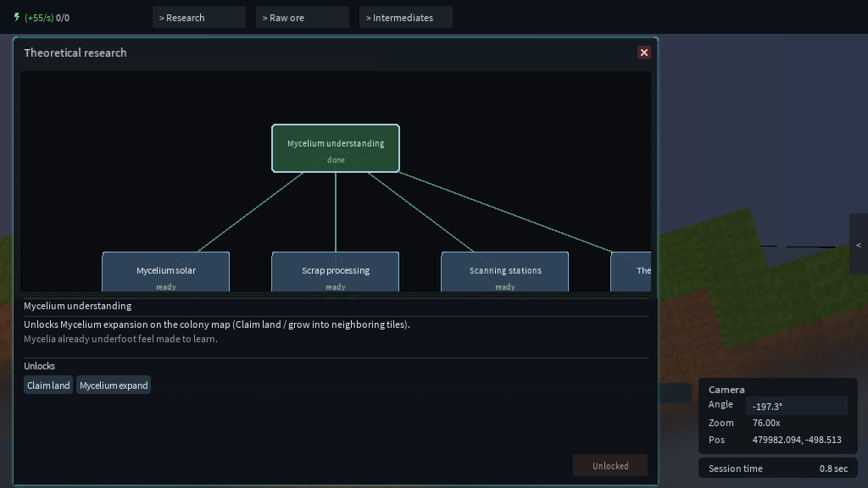Click the Session time 0.8 sec value
Viewport: 868px width, 488px height.
pyautogui.click(x=833, y=469)
